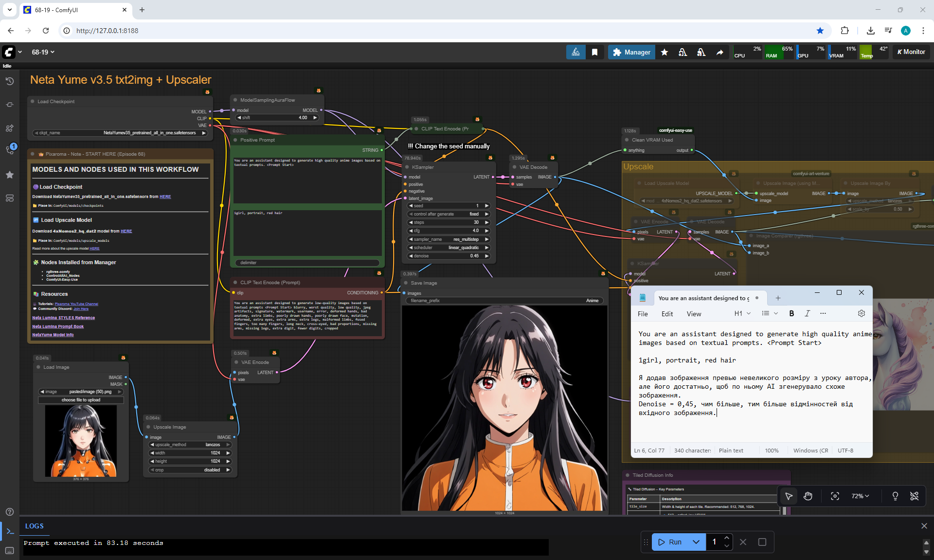The width and height of the screenshot is (934, 560).
Task: Click the star favorites toolbar icon
Action: pos(664,52)
